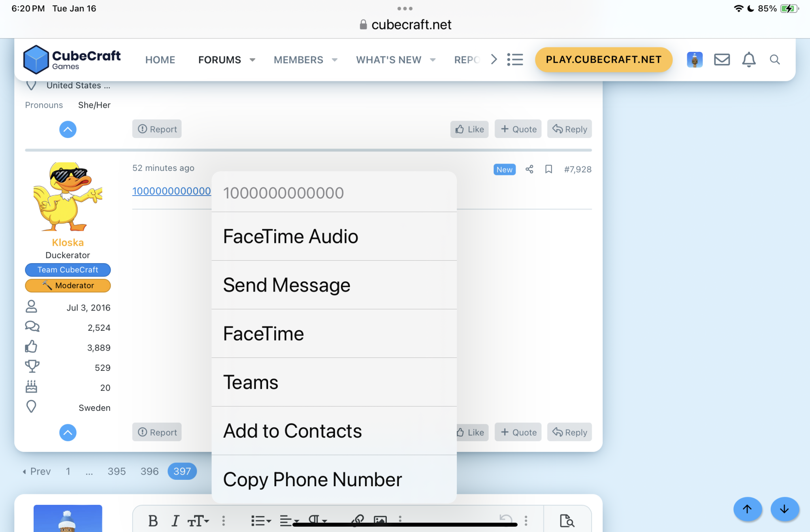This screenshot has height=532, width=810.
Task: Expand the WHAT'S NEW dropdown arrow
Action: (x=433, y=60)
